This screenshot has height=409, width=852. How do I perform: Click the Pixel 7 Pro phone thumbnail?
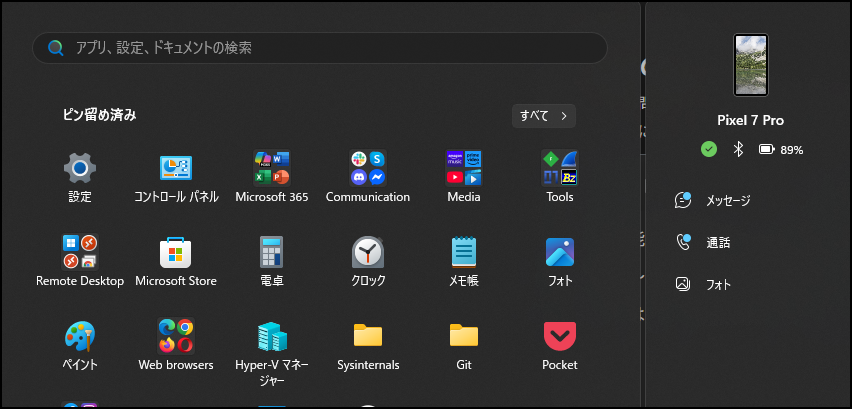coord(750,65)
